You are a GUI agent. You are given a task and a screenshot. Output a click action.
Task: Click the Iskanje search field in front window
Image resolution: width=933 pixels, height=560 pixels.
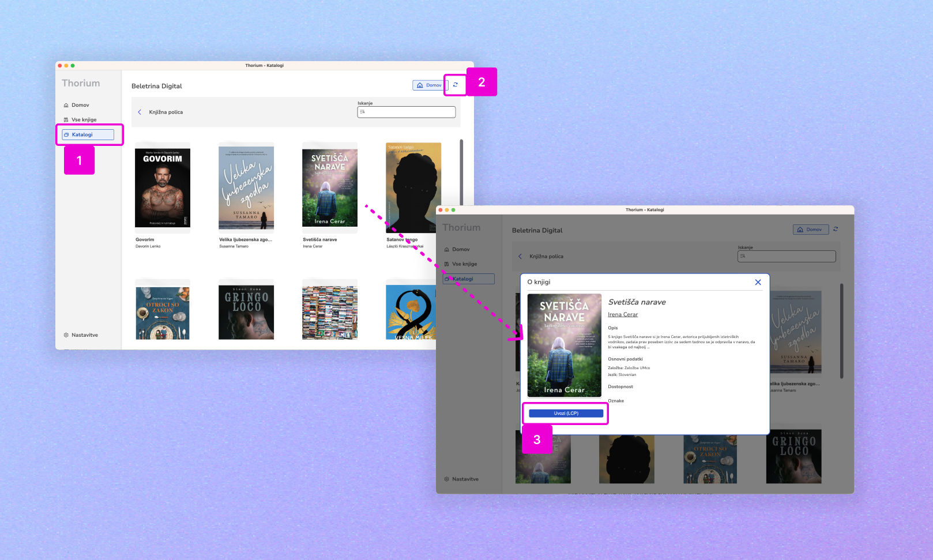(787, 256)
